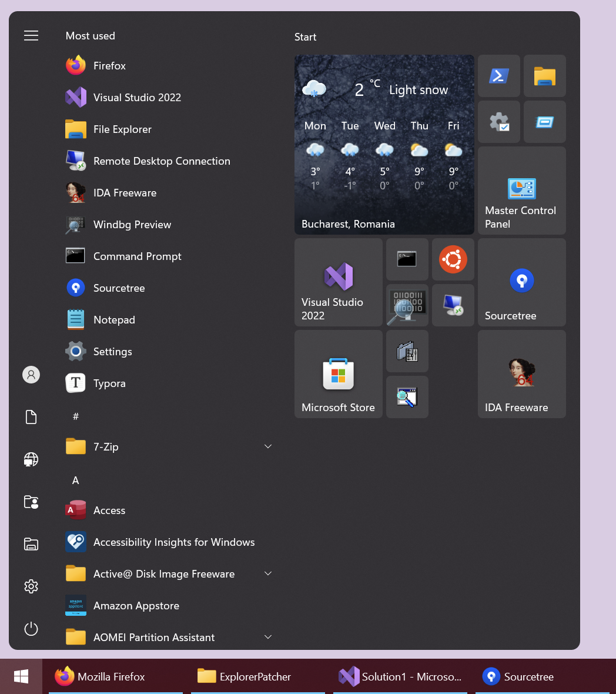Click the small Command Prompt tile
The width and height of the screenshot is (616, 694).
click(x=407, y=259)
